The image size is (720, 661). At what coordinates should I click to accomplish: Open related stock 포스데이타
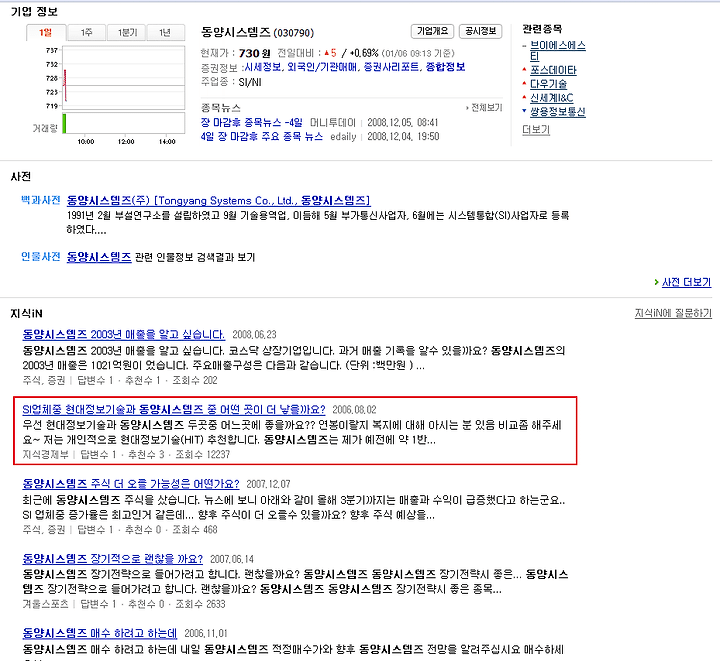pyautogui.click(x=553, y=70)
